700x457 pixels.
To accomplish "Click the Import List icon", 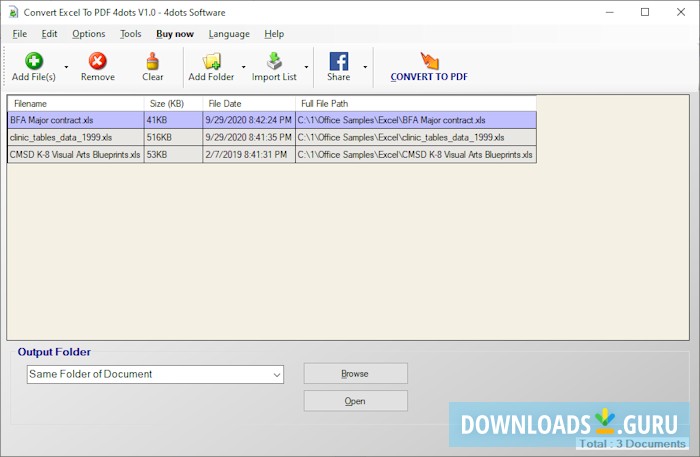I will tap(274, 61).
